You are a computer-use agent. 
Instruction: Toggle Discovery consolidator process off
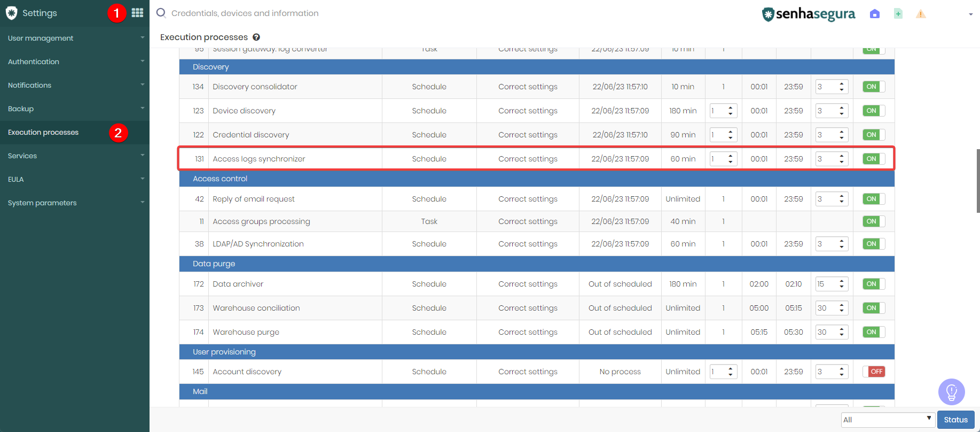pyautogui.click(x=874, y=87)
